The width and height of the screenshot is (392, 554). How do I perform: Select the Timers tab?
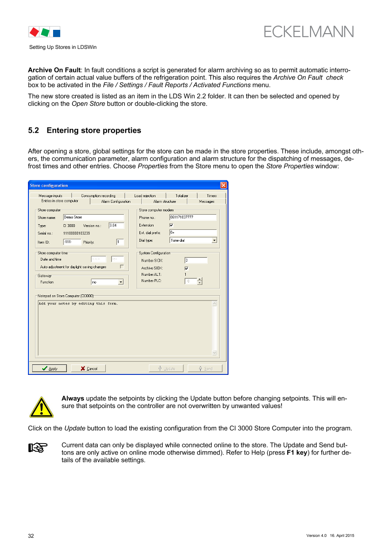click(211, 196)
